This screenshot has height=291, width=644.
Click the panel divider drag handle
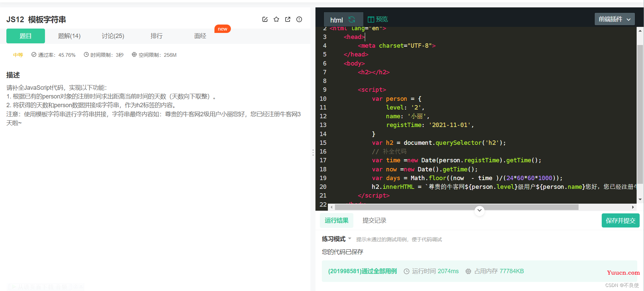pos(313,153)
